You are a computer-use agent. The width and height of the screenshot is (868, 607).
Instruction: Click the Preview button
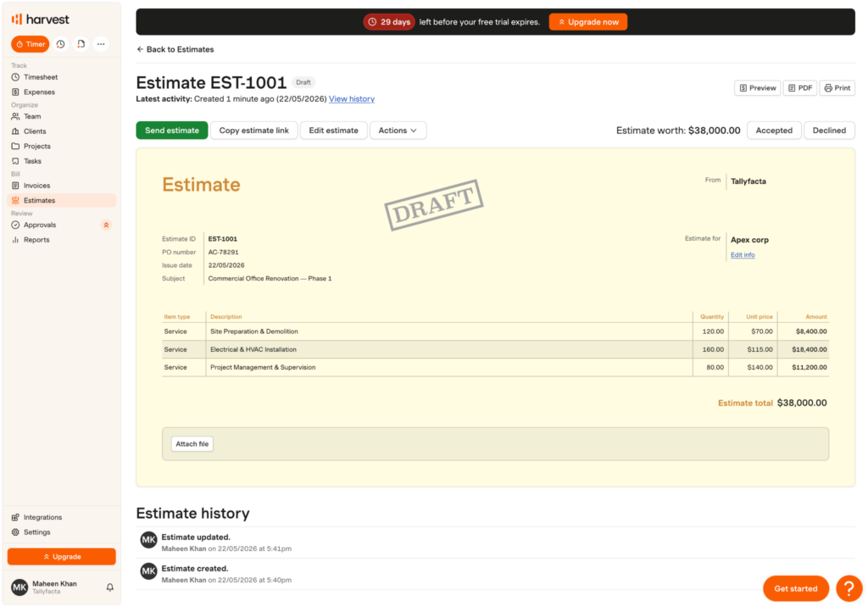tap(757, 88)
